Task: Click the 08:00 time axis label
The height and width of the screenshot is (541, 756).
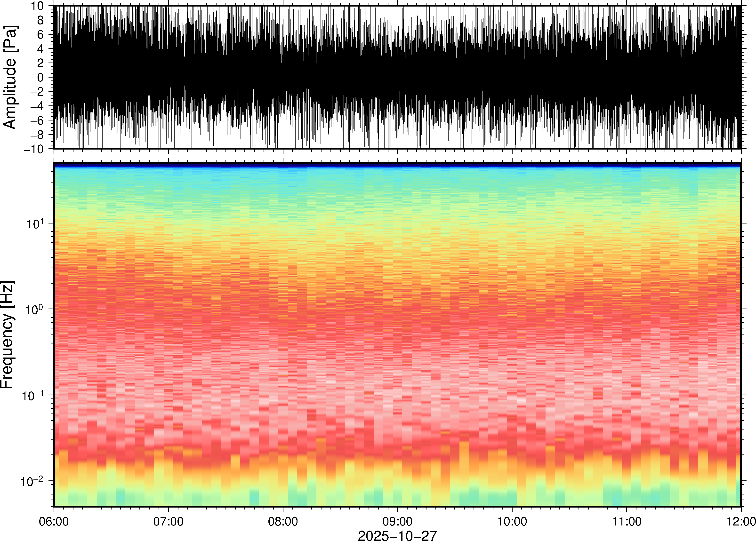Action: (283, 521)
